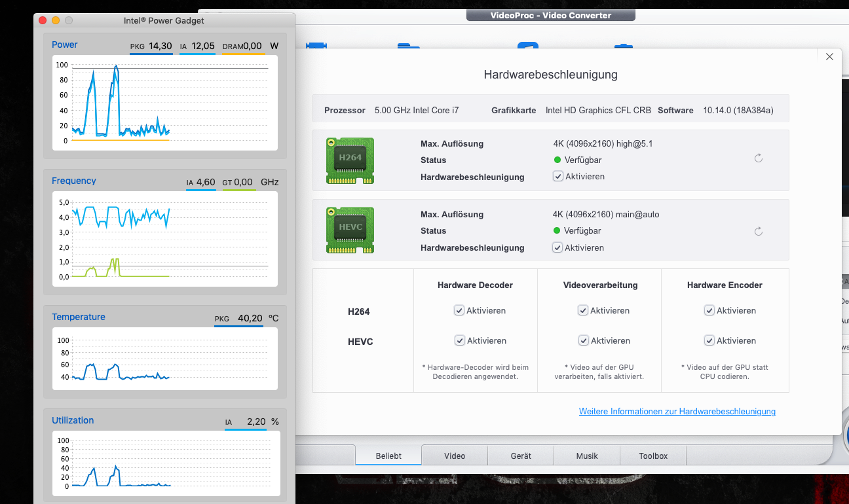Click the green status dot in H264 panel
This screenshot has width=849, height=504.
click(557, 160)
